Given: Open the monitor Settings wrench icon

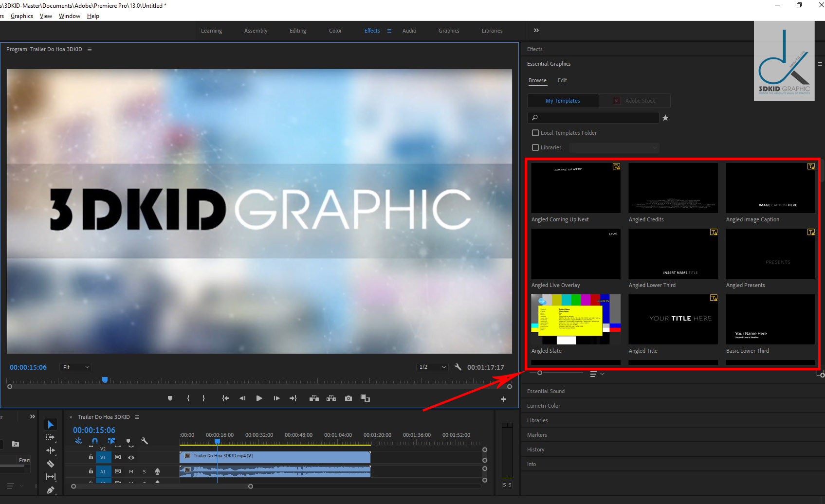Looking at the screenshot, I should click(x=458, y=367).
